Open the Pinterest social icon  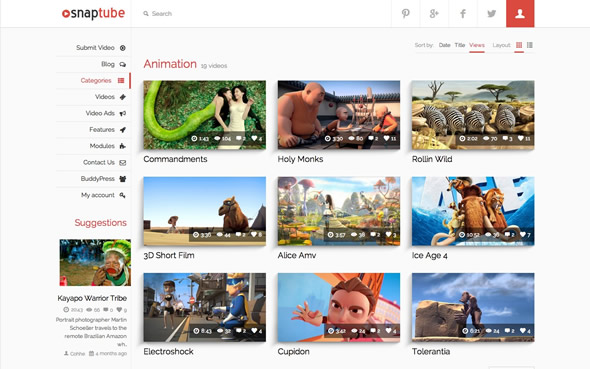coord(405,14)
